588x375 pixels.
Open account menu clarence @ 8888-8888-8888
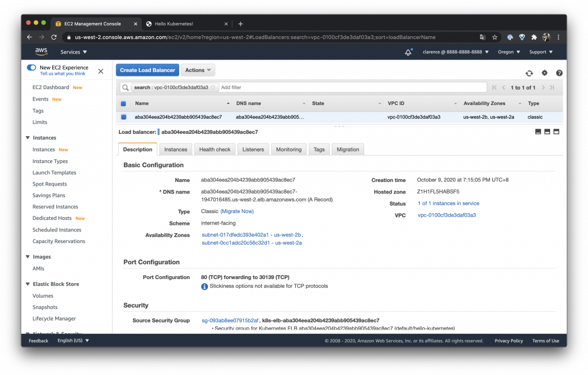(455, 52)
